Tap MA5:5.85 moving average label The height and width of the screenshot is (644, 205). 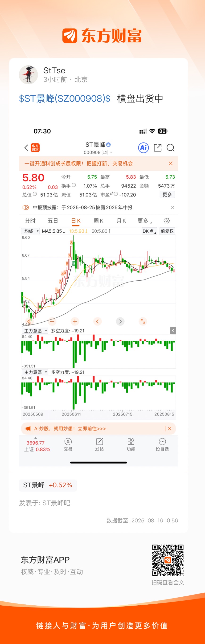point(53,231)
